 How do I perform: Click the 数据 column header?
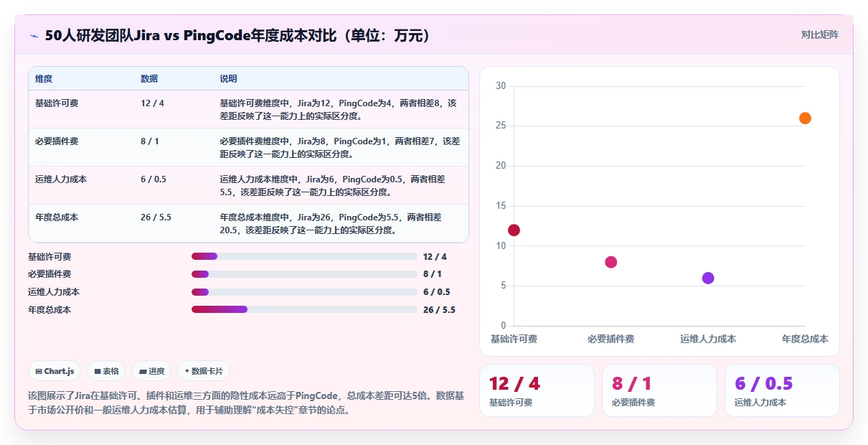click(x=149, y=79)
